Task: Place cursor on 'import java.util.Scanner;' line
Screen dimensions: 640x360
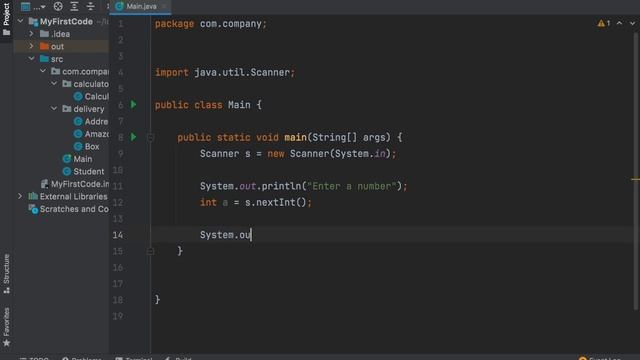Action: coord(225,72)
